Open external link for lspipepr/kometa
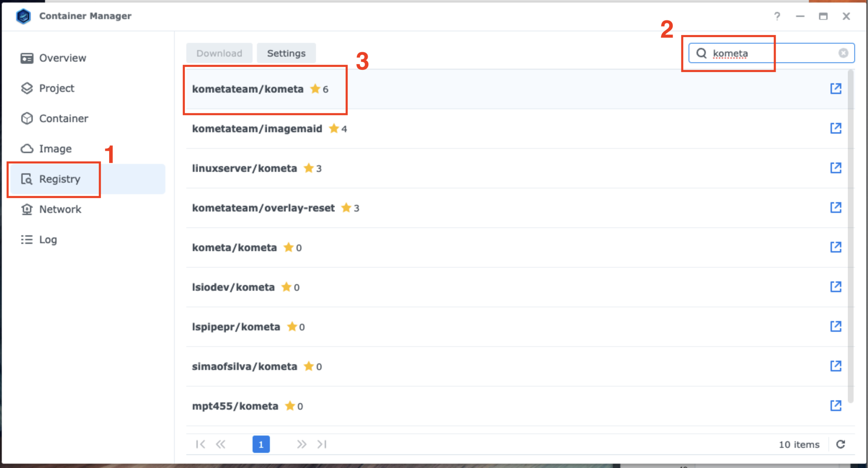Viewport: 868px width, 468px height. pyautogui.click(x=836, y=326)
